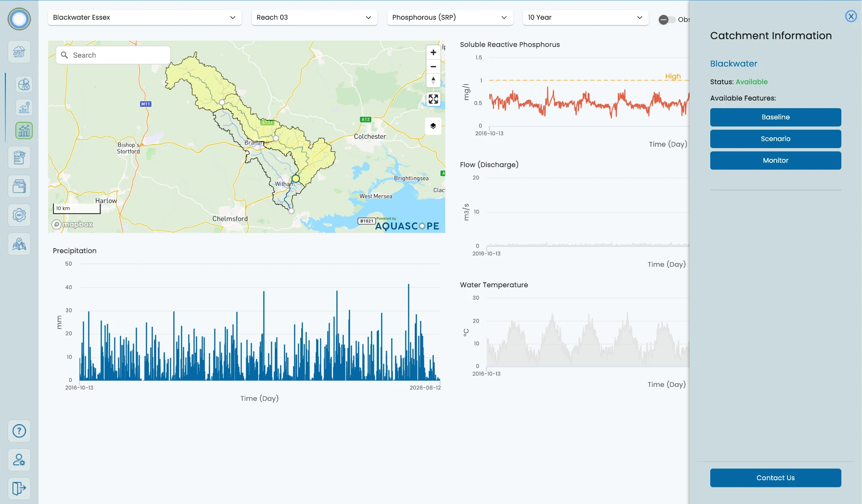
Task: Click the Water Temperature chart title
Action: click(493, 285)
